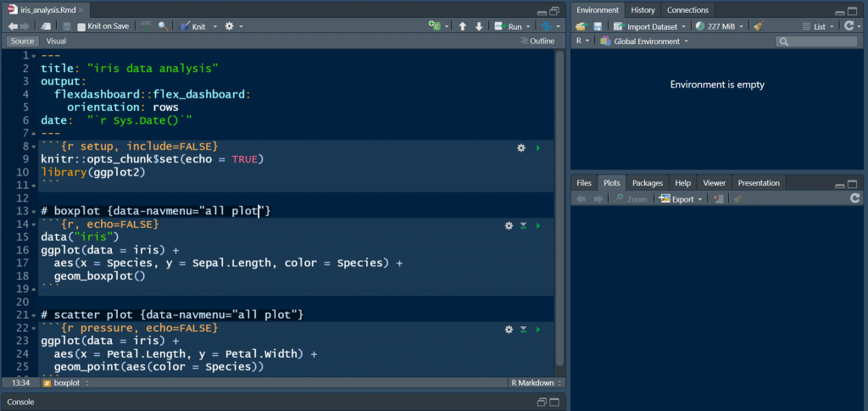The image size is (868, 411).
Task: Switch to the Presentation tab
Action: [x=759, y=183]
